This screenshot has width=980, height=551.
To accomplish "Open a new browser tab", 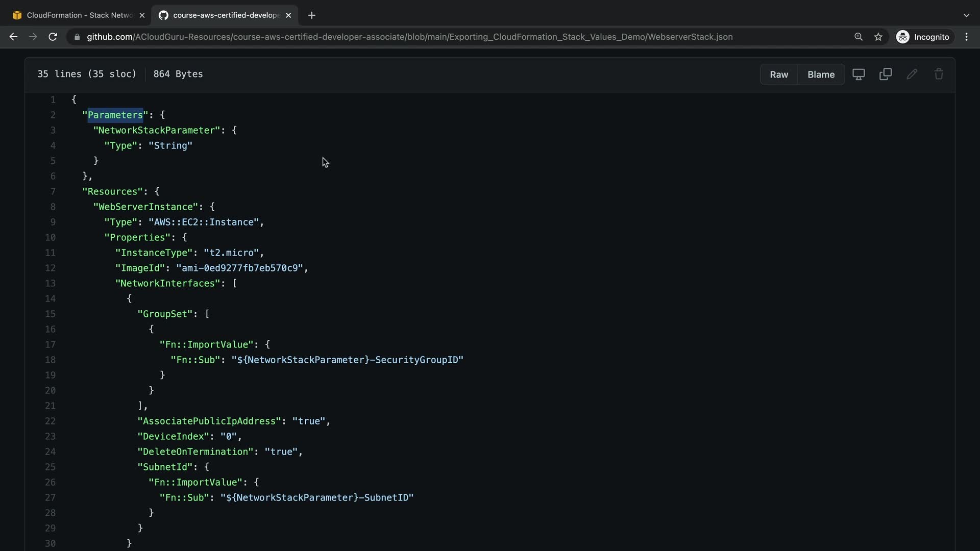I will click(x=311, y=15).
